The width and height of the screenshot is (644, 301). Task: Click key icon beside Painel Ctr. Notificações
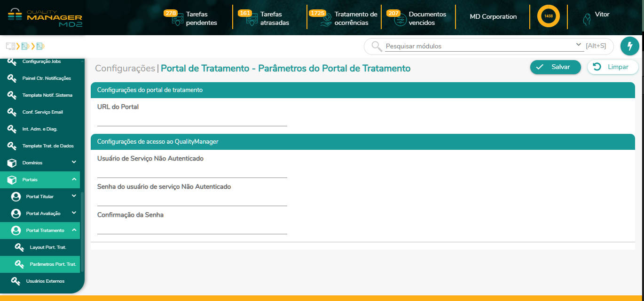(x=12, y=78)
